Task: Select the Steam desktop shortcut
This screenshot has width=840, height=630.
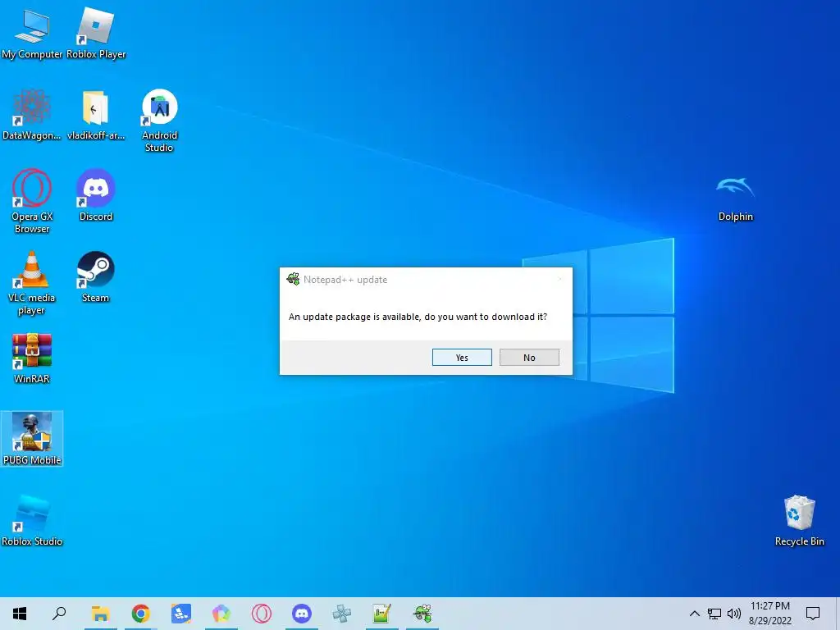Action: pos(95,277)
